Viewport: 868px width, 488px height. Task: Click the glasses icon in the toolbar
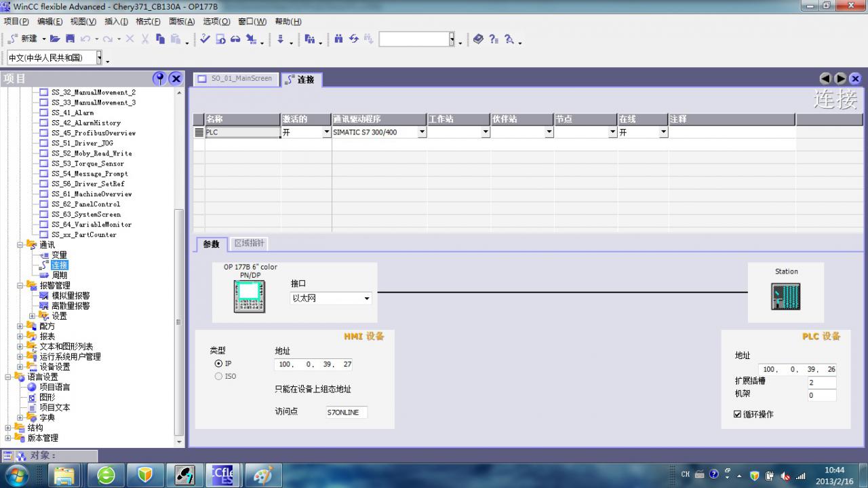click(235, 39)
